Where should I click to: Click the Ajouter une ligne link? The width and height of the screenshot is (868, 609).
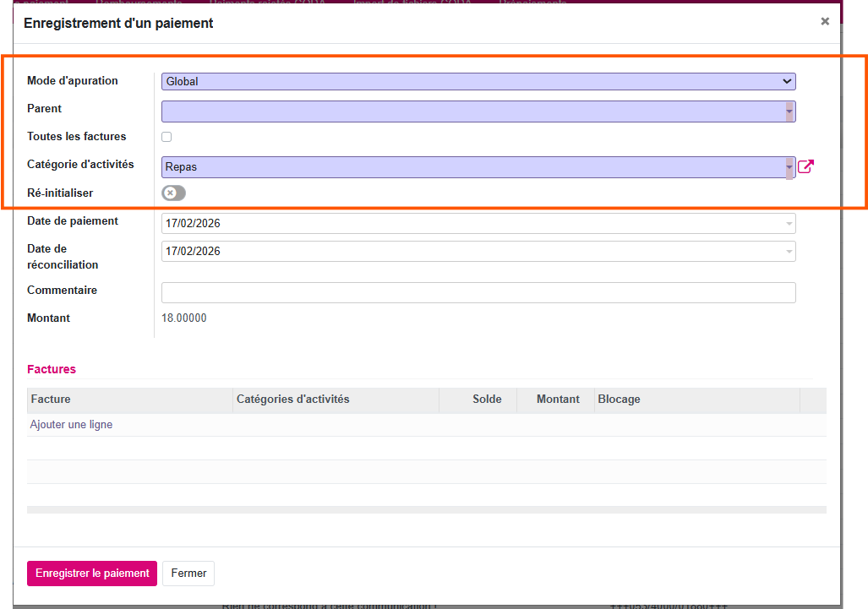pyautogui.click(x=71, y=425)
